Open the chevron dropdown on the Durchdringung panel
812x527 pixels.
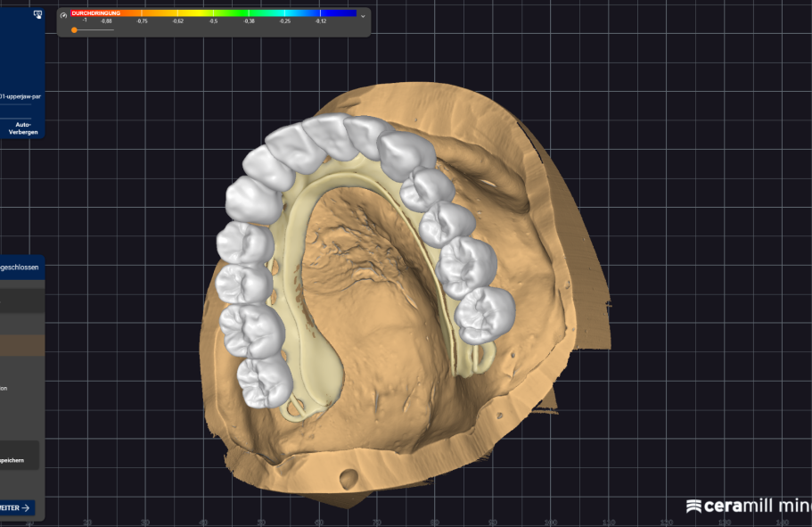coord(363,17)
